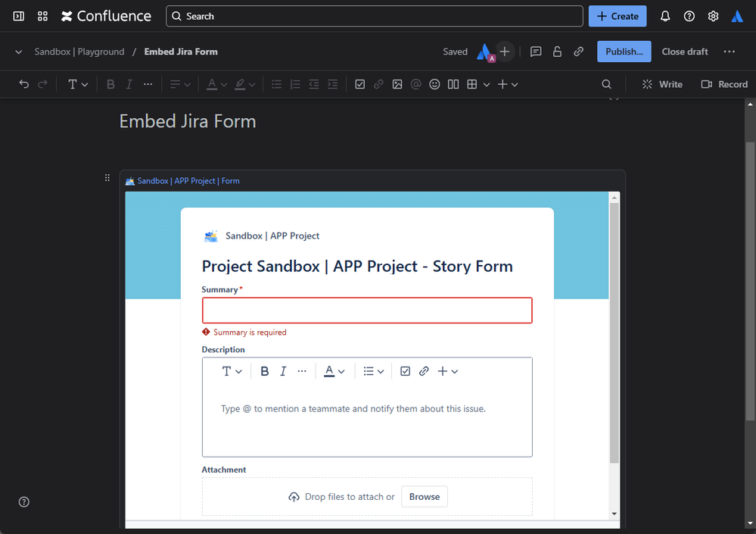
Task: Open help question mark in header
Action: pos(689,17)
